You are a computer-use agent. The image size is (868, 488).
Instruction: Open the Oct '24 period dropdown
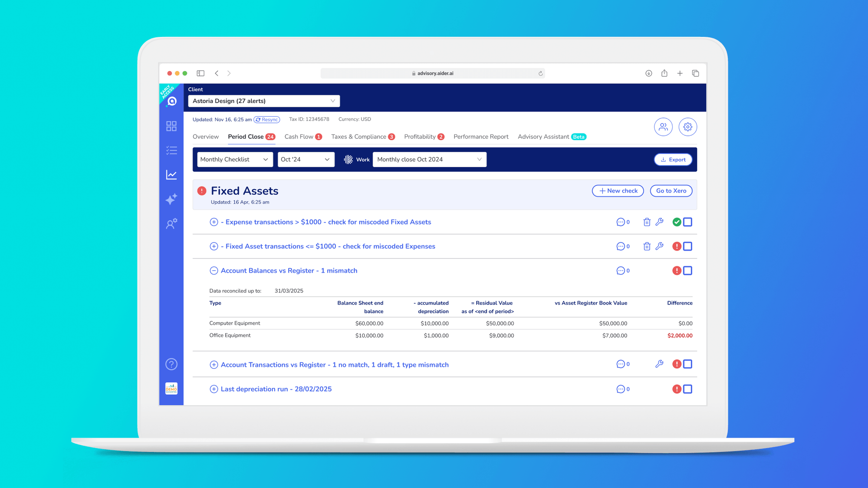pos(306,160)
